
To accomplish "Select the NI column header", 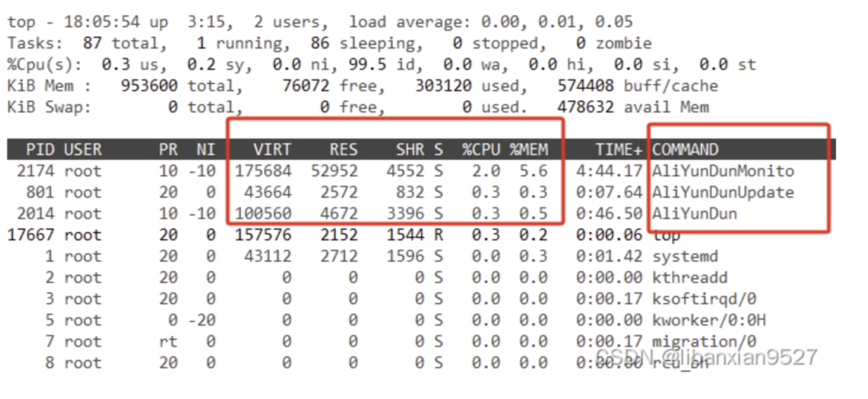I will (206, 149).
